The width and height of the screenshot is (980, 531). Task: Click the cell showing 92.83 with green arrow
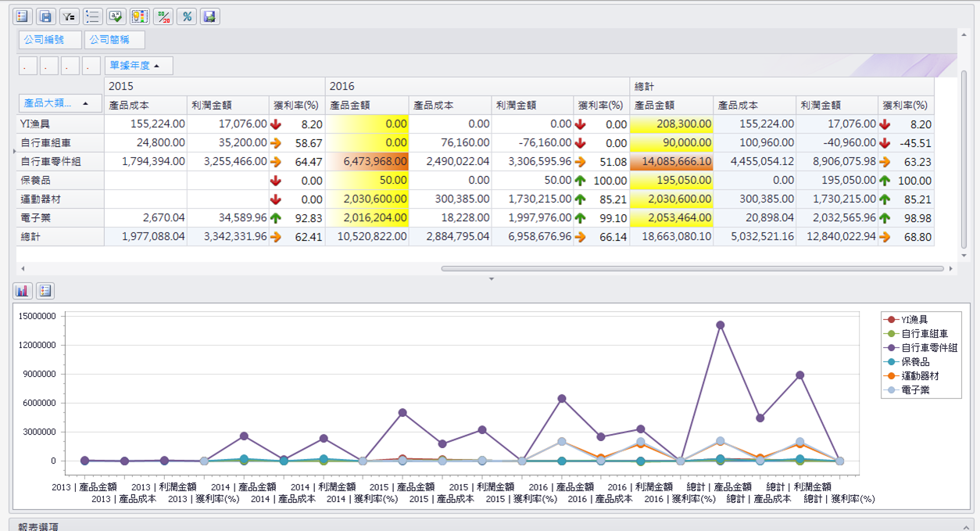297,217
